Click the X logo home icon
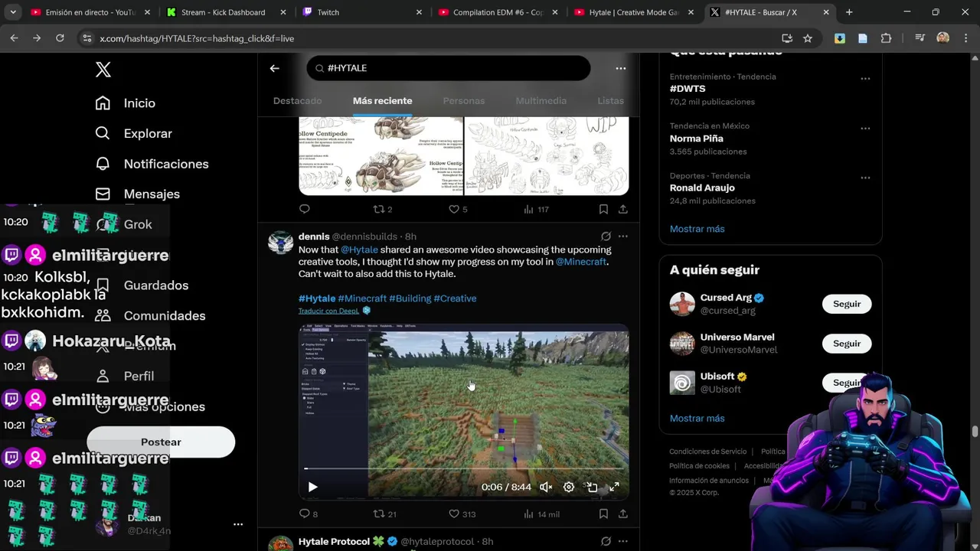 [103, 70]
